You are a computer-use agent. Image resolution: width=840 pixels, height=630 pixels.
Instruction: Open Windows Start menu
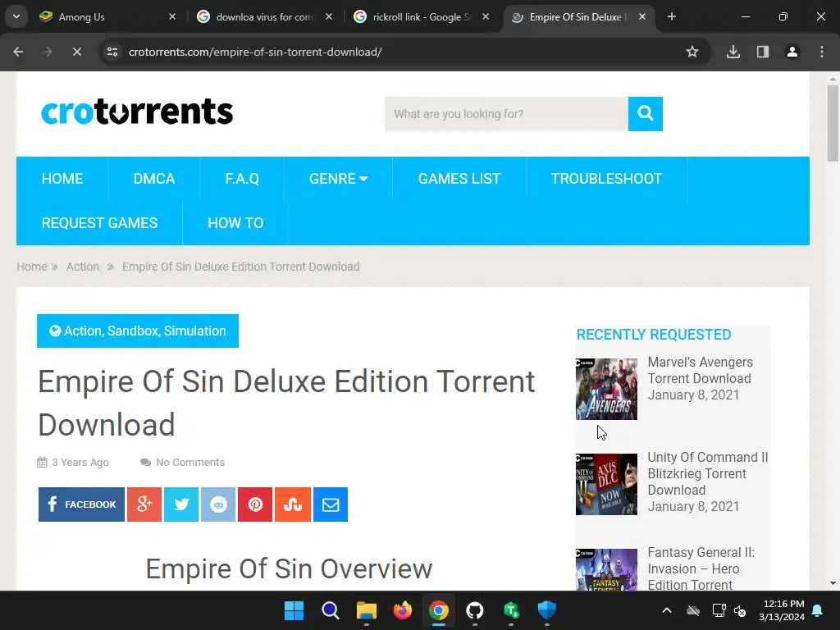click(x=294, y=610)
